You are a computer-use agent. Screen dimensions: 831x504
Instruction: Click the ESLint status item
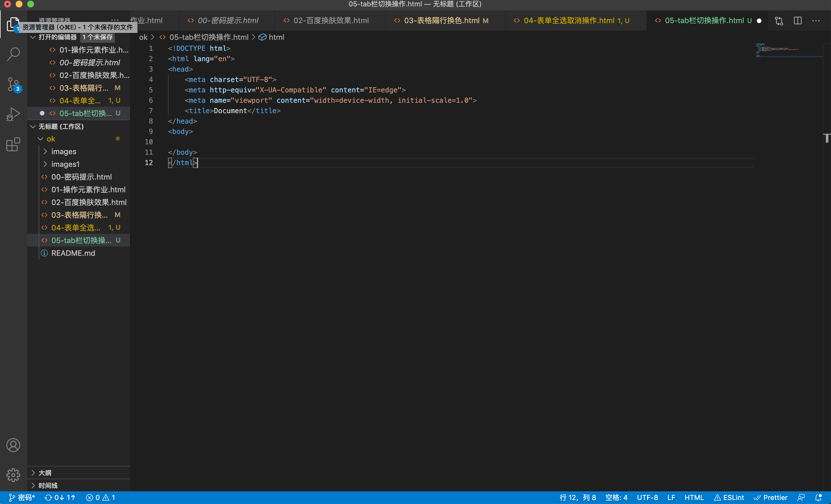coord(729,498)
